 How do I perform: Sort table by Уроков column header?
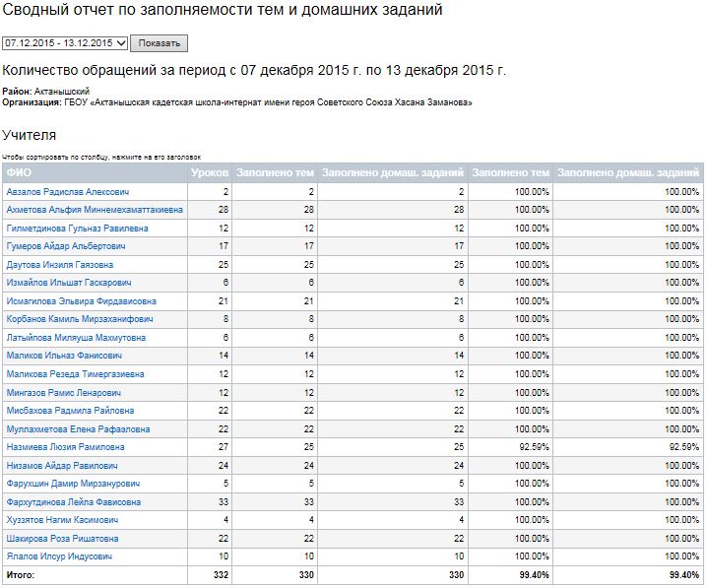click(x=209, y=173)
